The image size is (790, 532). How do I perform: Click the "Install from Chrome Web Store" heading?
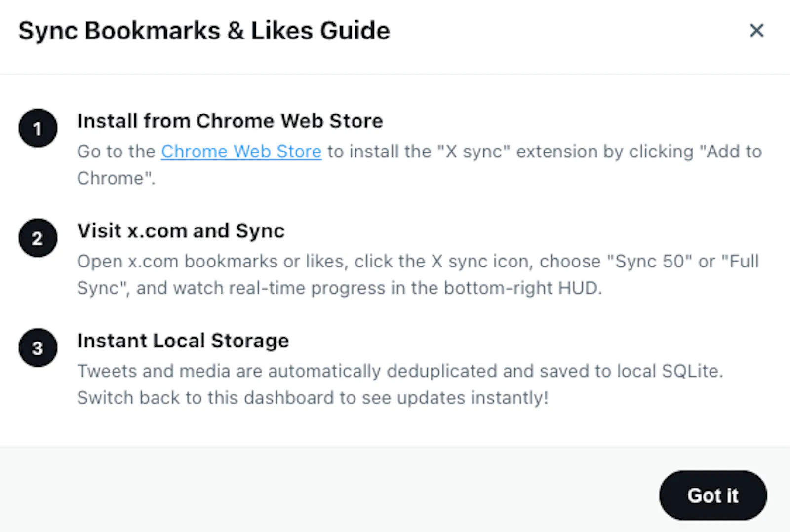point(230,121)
